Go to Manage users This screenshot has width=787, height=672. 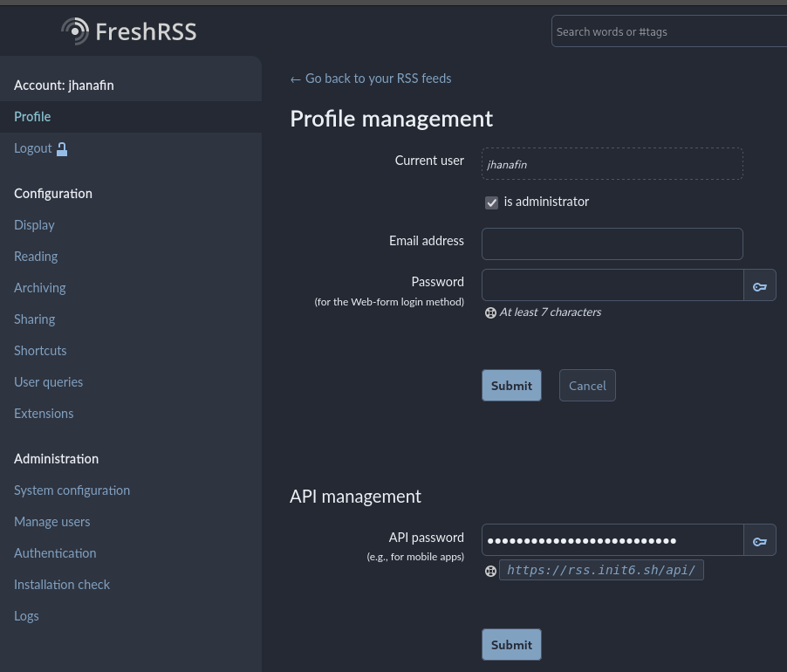click(x=51, y=521)
